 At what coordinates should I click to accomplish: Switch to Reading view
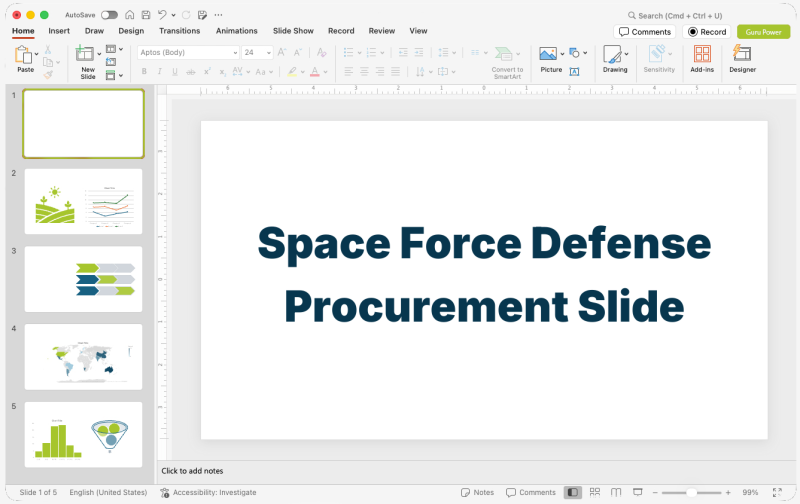coord(616,492)
